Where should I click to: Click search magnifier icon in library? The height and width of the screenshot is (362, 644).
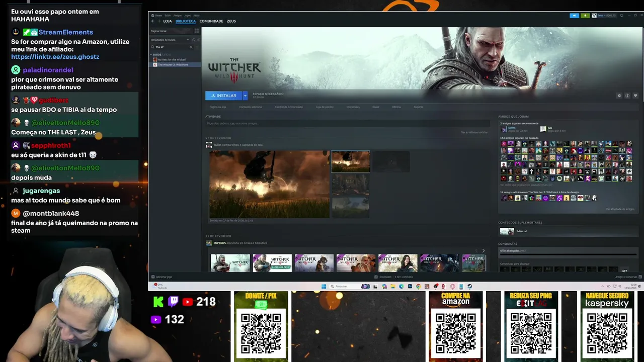tap(153, 47)
